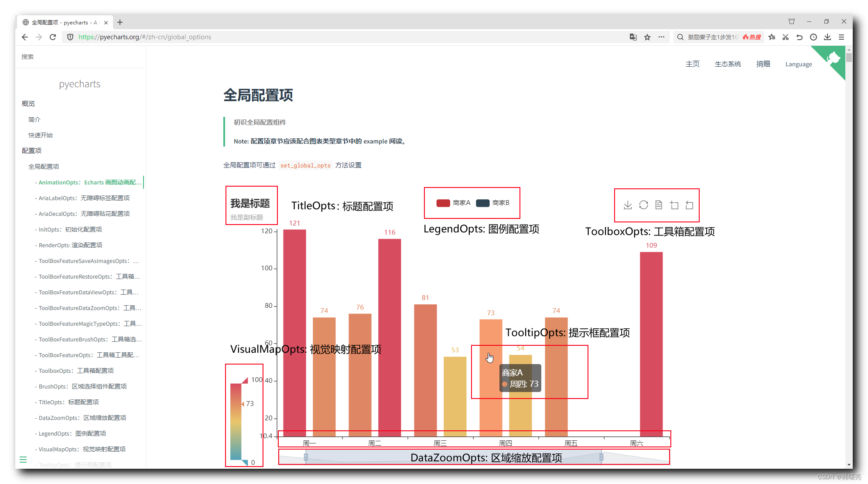
Task: Go forward with the browser forward arrow
Action: pos(39,37)
